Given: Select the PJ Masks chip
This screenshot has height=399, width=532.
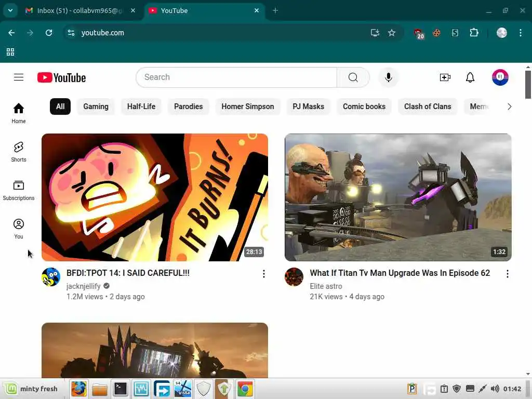Looking at the screenshot, I should pos(309,107).
